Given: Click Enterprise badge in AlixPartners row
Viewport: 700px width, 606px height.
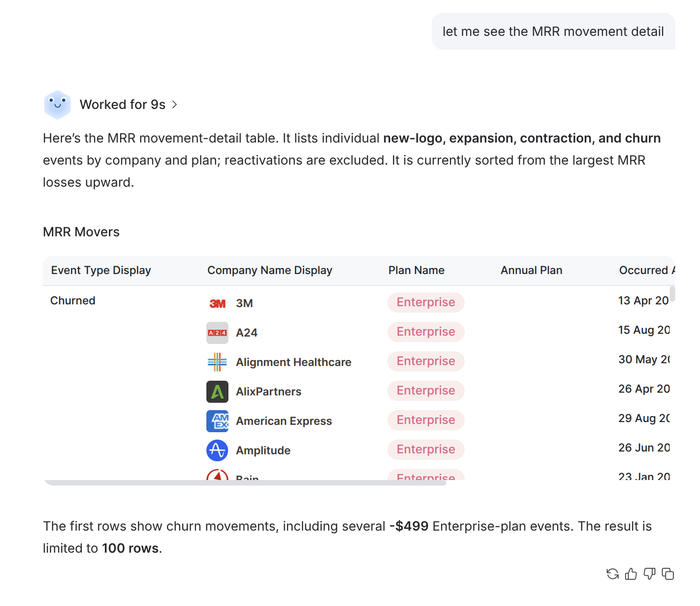Looking at the screenshot, I should (x=426, y=391).
